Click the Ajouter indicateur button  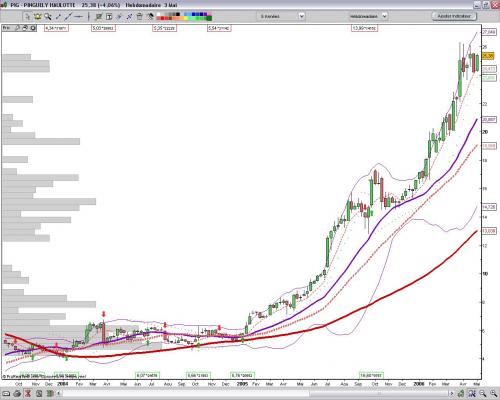pyautogui.click(x=454, y=16)
